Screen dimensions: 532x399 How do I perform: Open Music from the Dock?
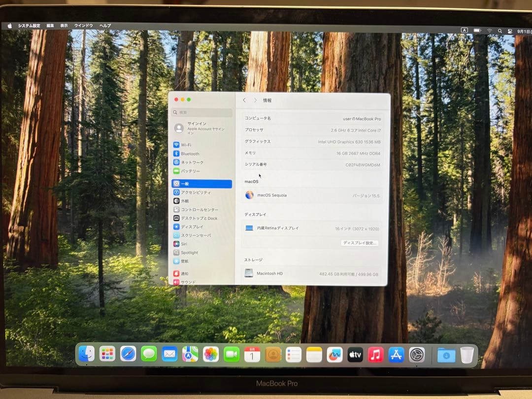375,355
